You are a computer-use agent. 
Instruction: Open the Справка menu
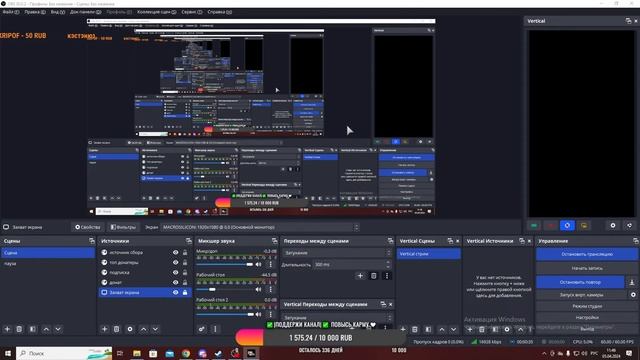pyautogui.click(x=220, y=12)
